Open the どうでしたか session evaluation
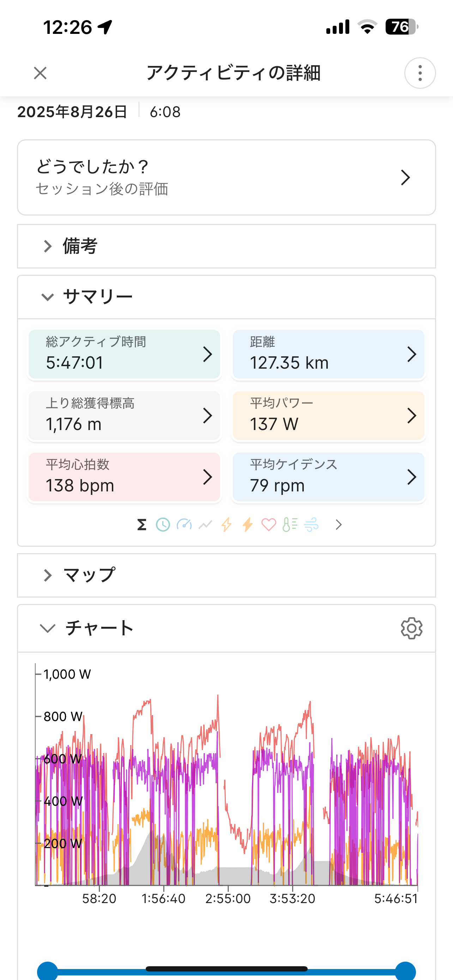453x980 pixels. (226, 177)
